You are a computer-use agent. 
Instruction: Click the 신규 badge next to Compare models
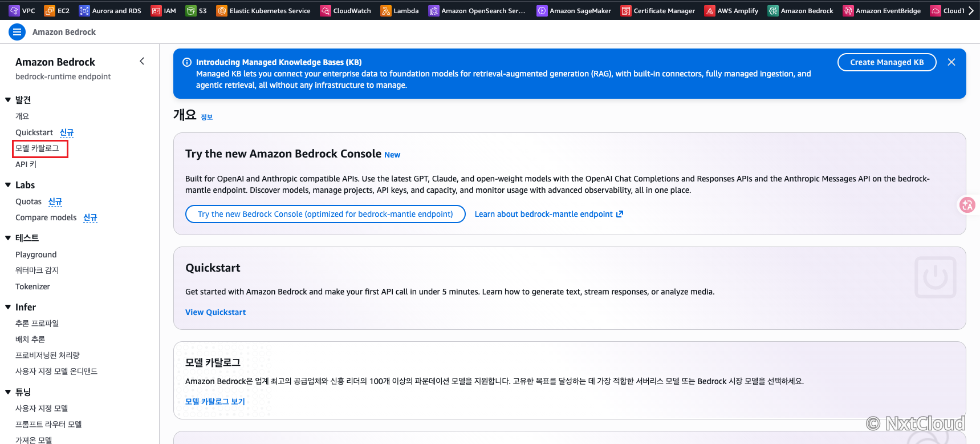(x=90, y=217)
